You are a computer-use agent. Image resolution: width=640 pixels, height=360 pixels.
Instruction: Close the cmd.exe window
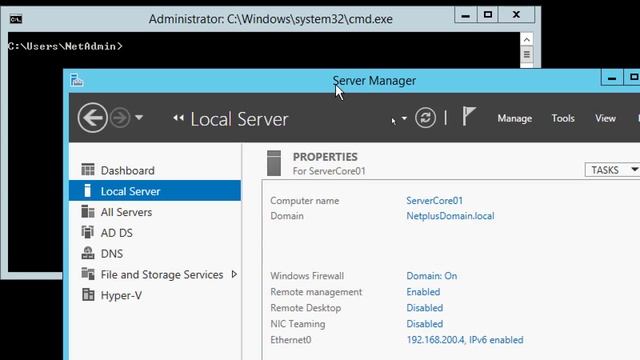click(x=516, y=16)
